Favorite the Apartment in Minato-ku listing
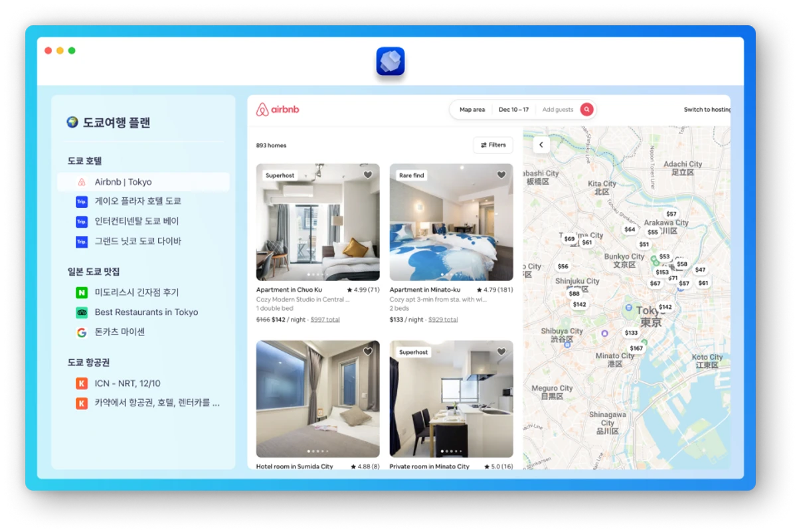 point(501,175)
